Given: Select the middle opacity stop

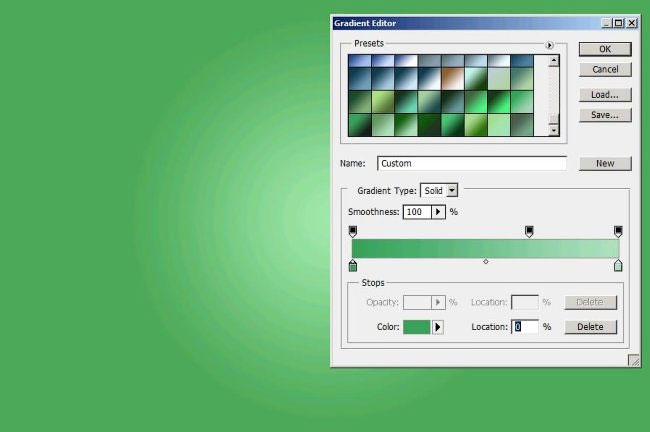Looking at the screenshot, I should tap(529, 231).
